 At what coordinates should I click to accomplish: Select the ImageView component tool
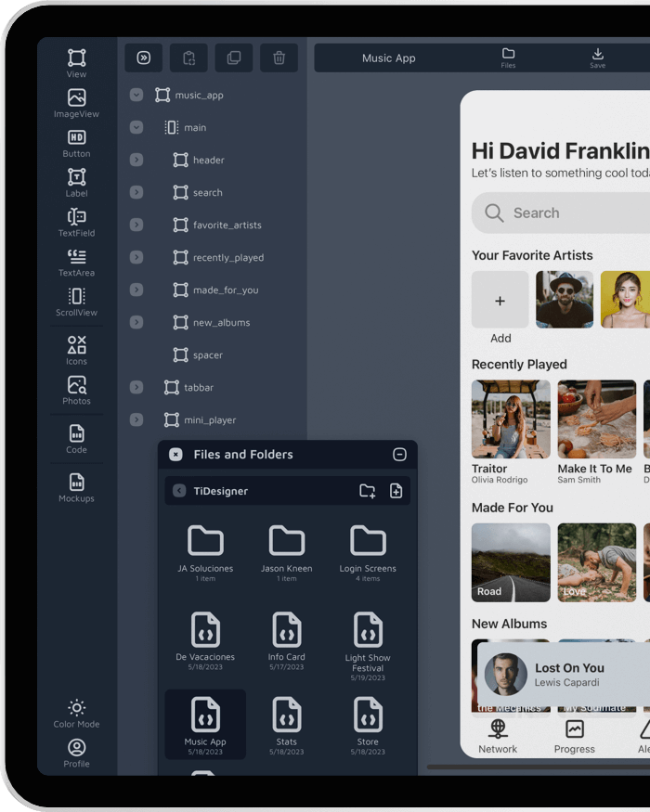[76, 103]
